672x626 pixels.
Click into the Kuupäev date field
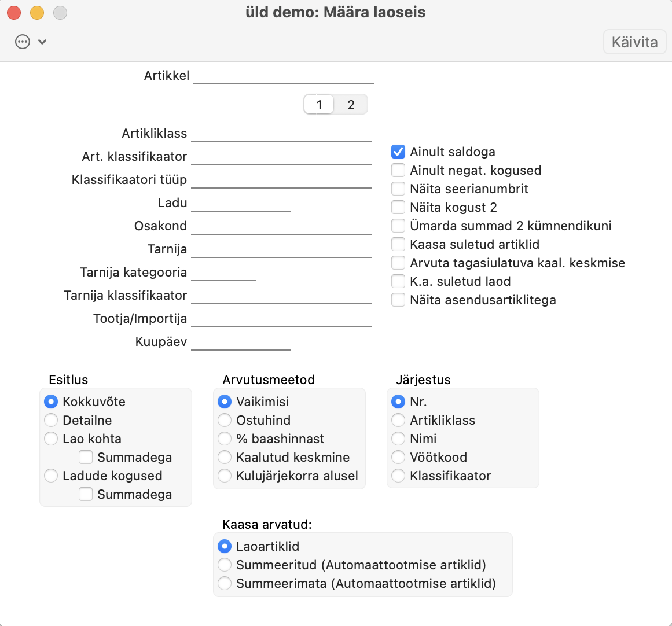[240, 342]
